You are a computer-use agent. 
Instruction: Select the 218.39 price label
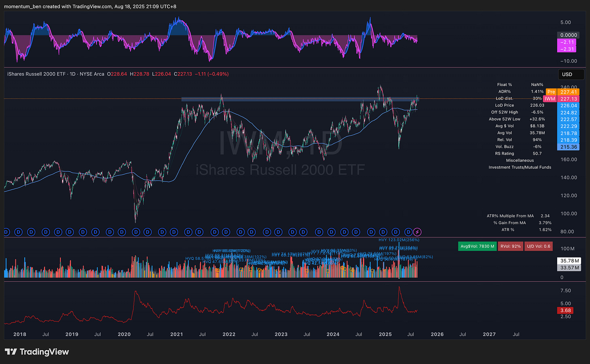click(569, 140)
